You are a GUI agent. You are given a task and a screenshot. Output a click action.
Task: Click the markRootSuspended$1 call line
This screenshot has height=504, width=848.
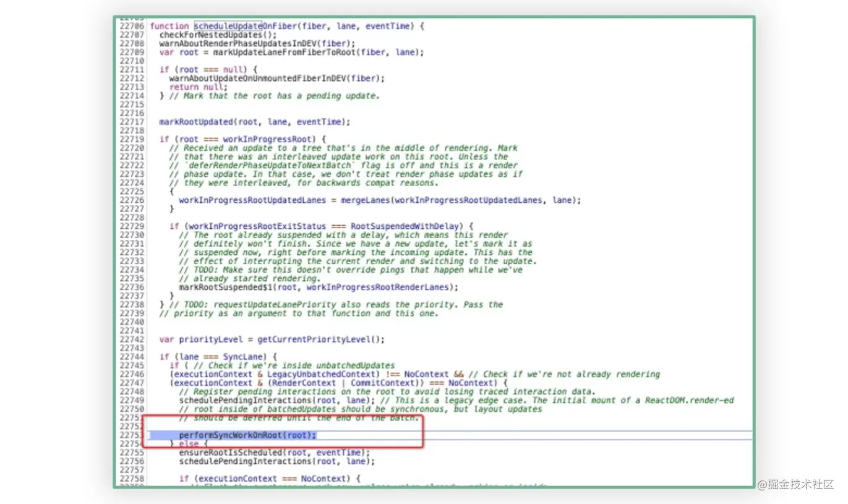(319, 287)
